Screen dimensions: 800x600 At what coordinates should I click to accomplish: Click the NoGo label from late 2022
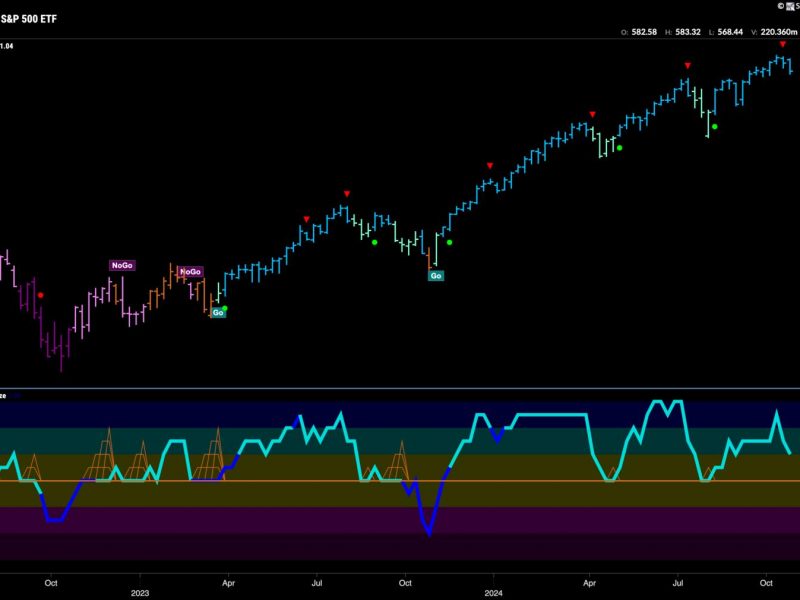122,265
